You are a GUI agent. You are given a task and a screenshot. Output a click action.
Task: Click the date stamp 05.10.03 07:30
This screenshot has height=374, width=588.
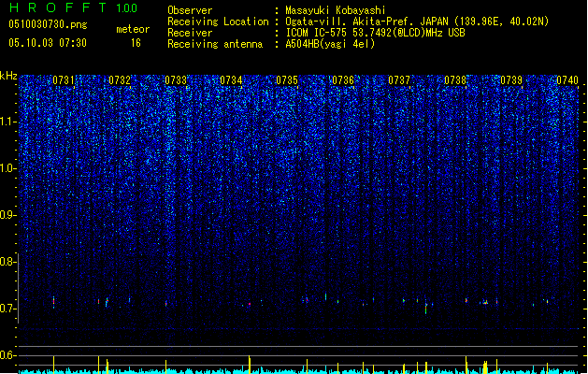48,43
